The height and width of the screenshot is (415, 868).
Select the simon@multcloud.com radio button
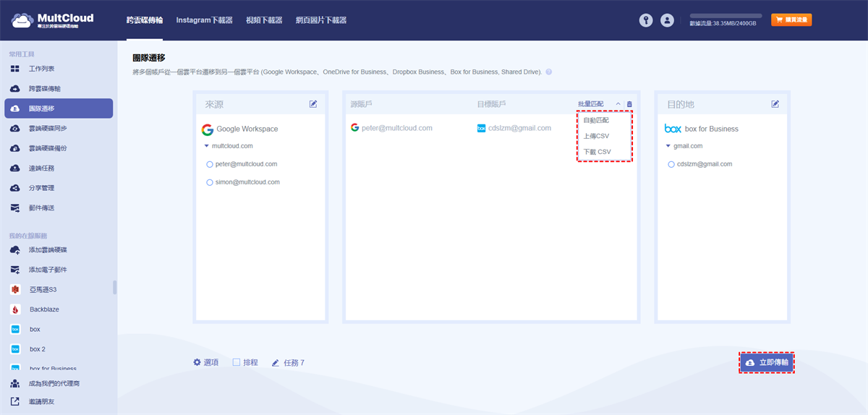pos(210,182)
